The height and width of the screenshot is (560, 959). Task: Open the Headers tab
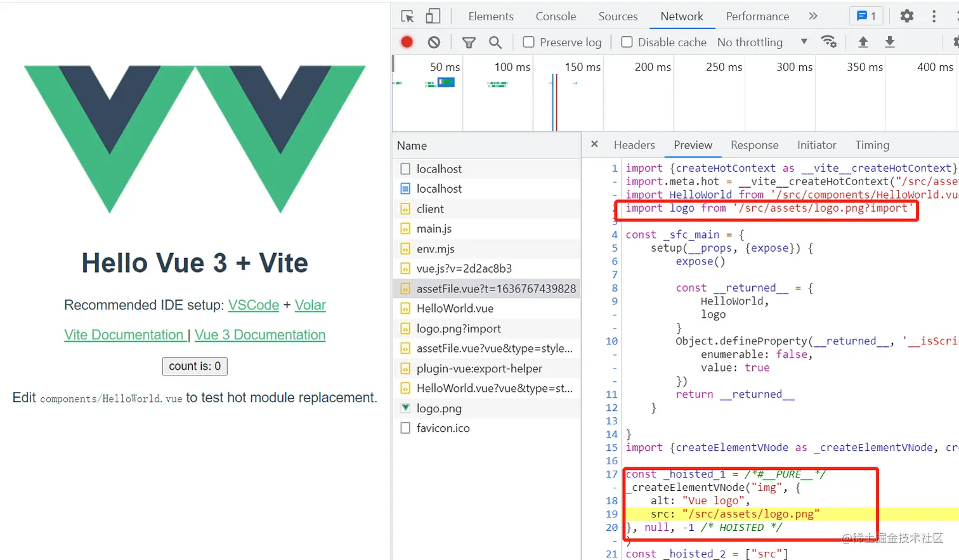[634, 145]
